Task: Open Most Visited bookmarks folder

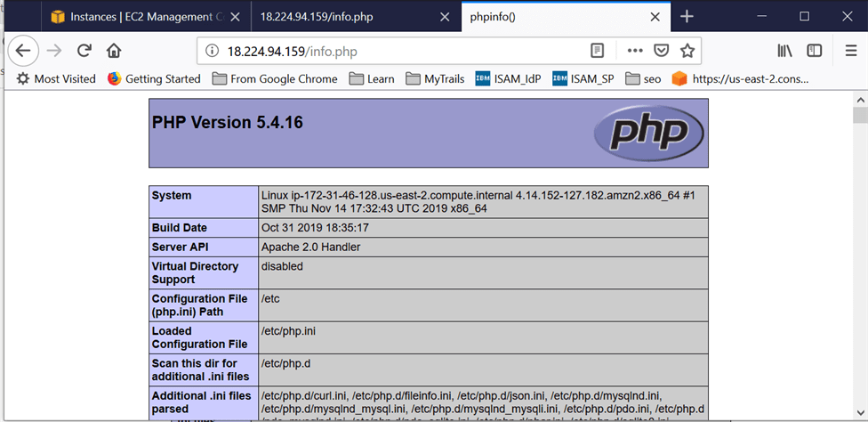Action: pos(56,78)
